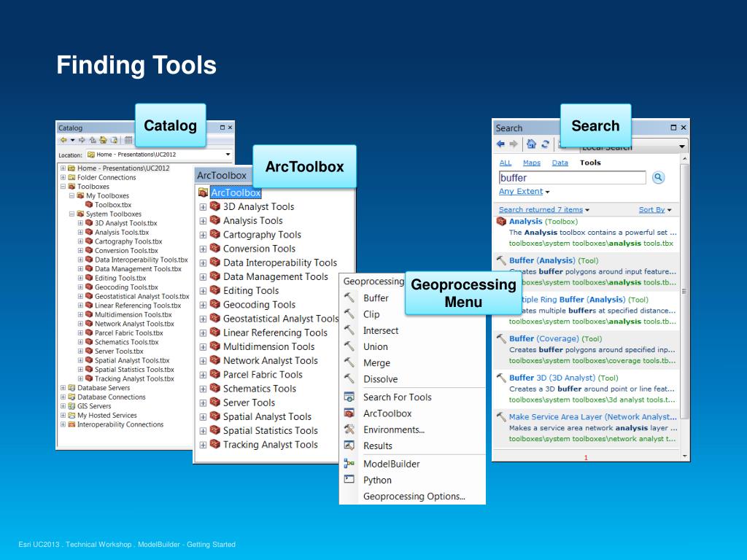Collapse the Toolboxes node in Catalog tree
Viewport: 747px width, 560px height.
point(63,187)
